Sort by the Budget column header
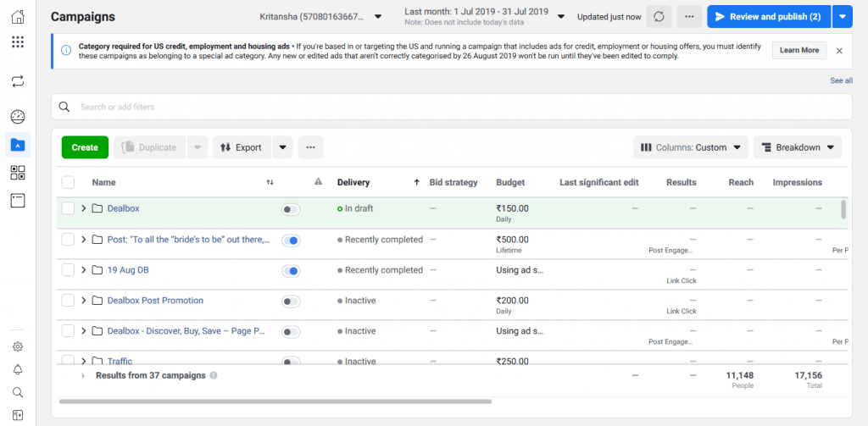The height and width of the screenshot is (426, 868). pos(510,182)
